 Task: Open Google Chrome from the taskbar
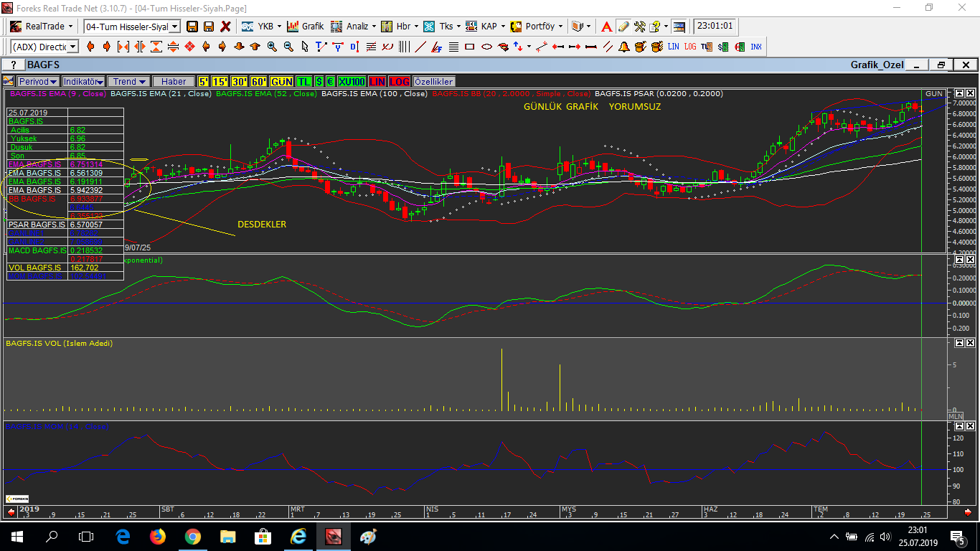192,537
